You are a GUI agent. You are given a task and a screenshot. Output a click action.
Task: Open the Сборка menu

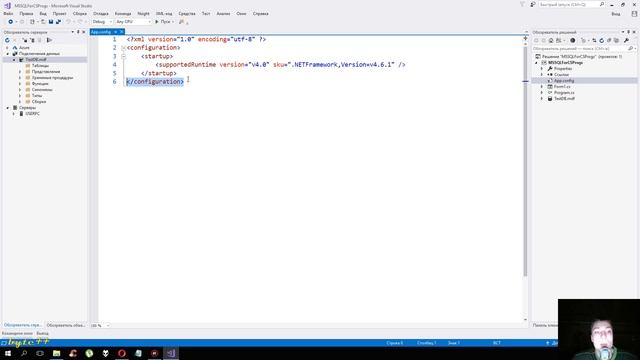[80, 13]
